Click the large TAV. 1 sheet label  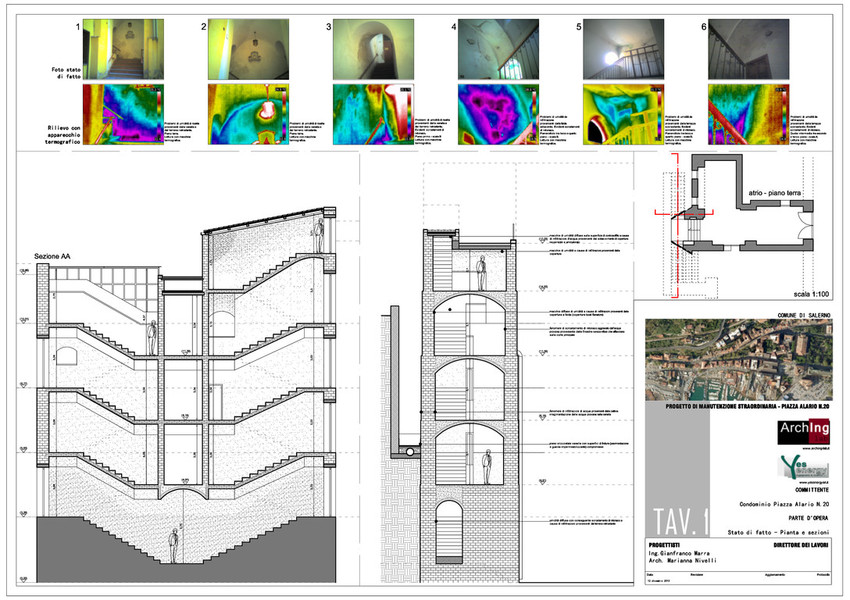681,520
